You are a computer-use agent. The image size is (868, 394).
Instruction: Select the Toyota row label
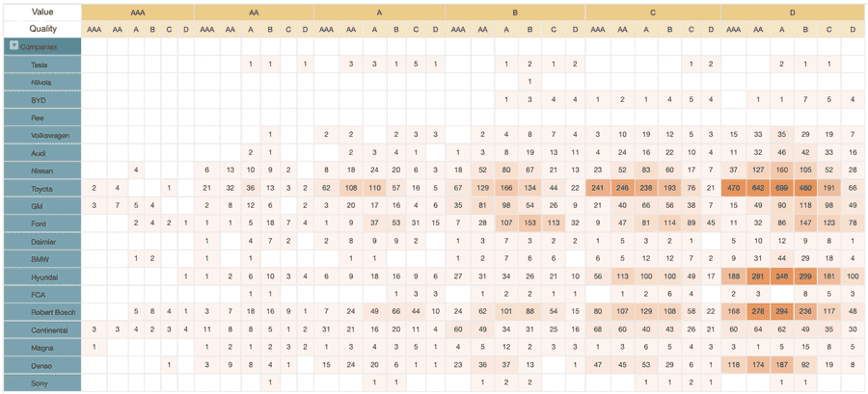(x=42, y=188)
